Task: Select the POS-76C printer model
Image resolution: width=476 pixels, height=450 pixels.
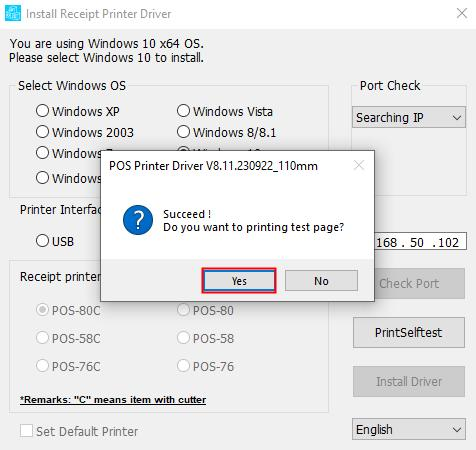Action: pyautogui.click(x=68, y=366)
